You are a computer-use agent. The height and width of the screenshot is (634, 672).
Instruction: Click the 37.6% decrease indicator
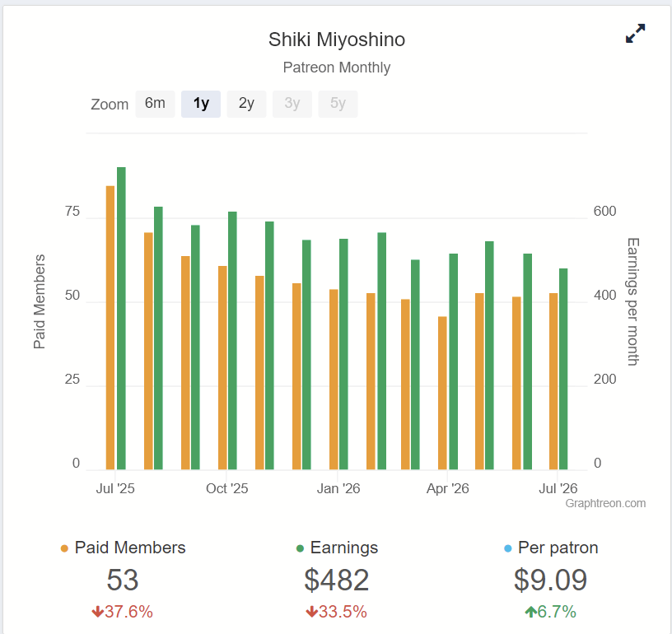click(x=123, y=612)
